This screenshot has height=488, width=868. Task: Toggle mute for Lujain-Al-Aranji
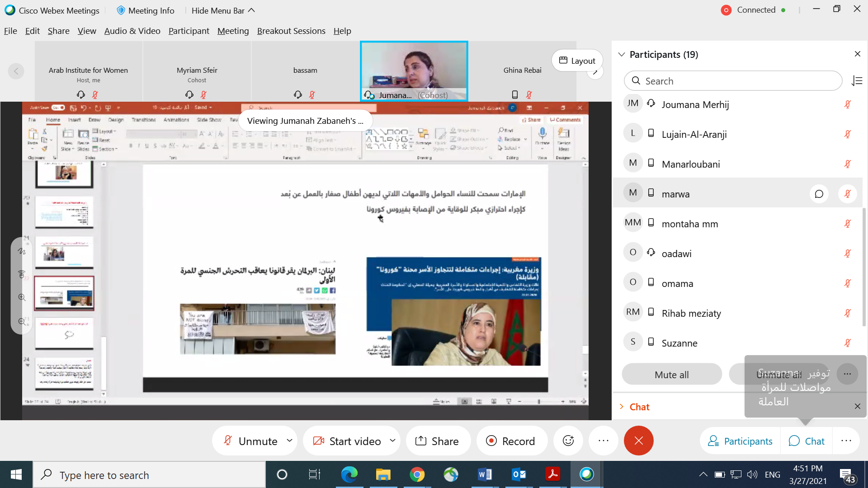(848, 134)
